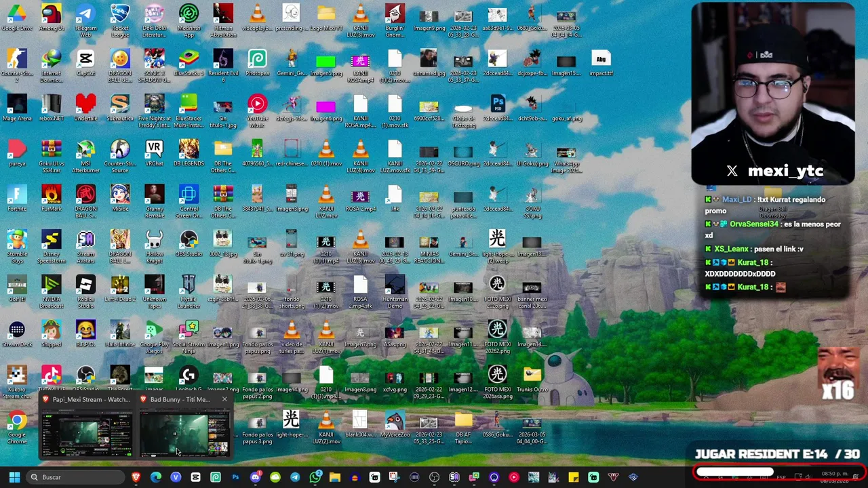868x488 pixels.
Task: Open Google Drive desktop shortcut
Action: tap(17, 18)
